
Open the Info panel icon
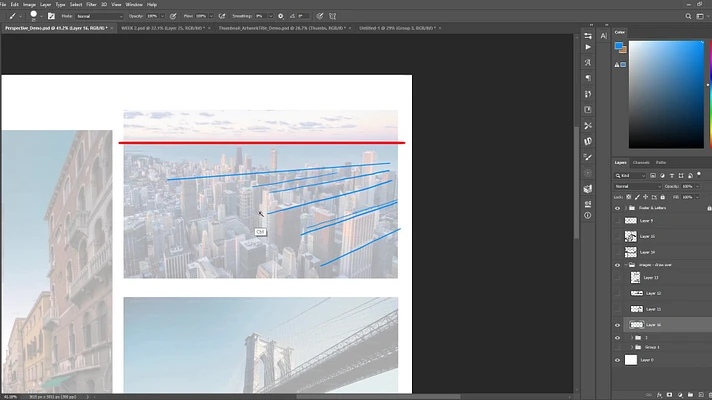[x=588, y=215]
